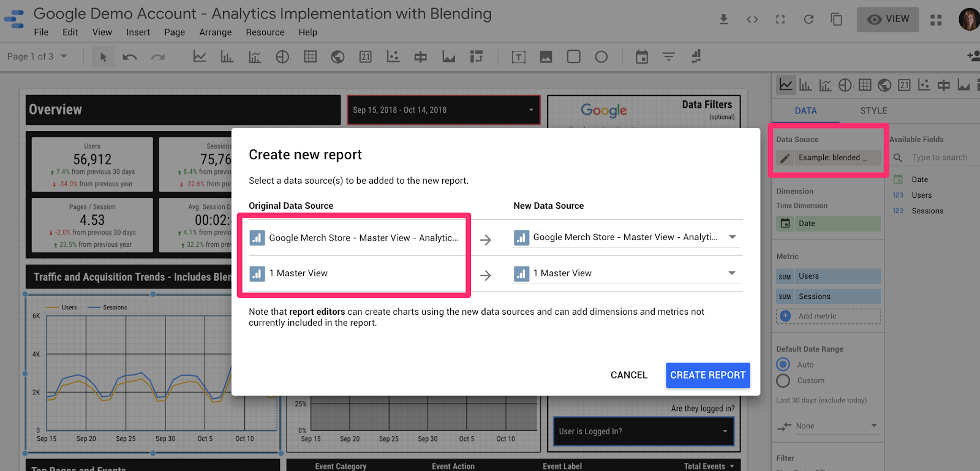Image resolution: width=980 pixels, height=471 pixels.
Task: Open the Insert menu
Action: pyautogui.click(x=138, y=32)
